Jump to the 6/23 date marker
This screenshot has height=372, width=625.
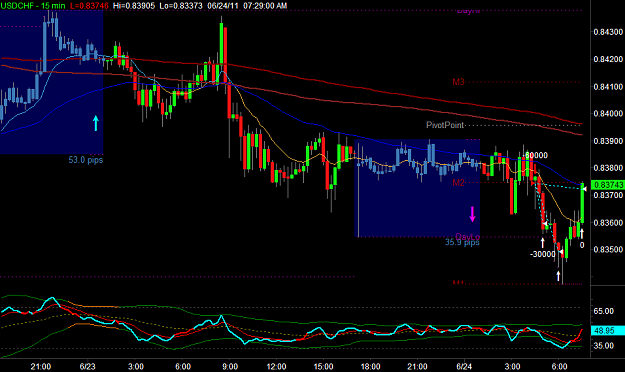pos(87,366)
